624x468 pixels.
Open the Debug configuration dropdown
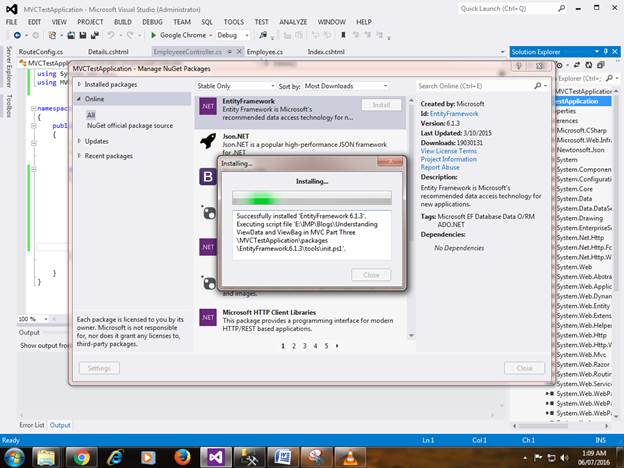(233, 35)
